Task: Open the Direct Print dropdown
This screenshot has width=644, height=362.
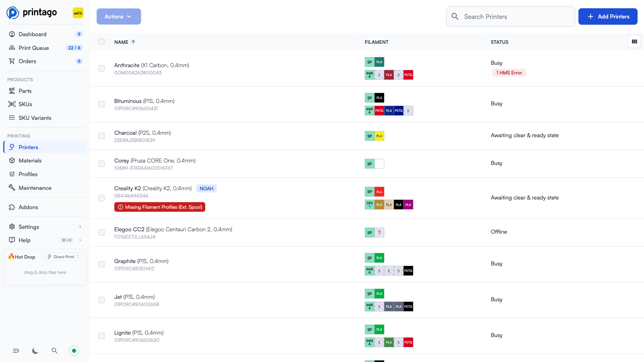Action: pyautogui.click(x=63, y=257)
